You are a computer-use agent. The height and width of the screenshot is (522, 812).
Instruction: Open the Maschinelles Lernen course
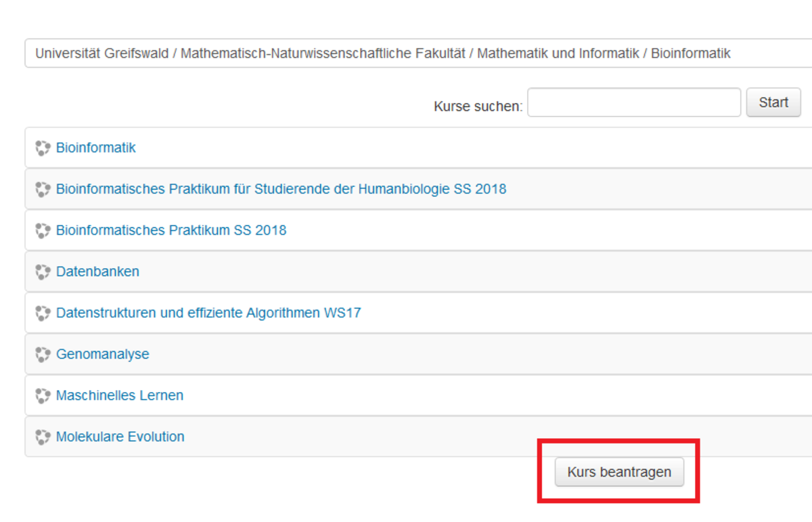120,395
